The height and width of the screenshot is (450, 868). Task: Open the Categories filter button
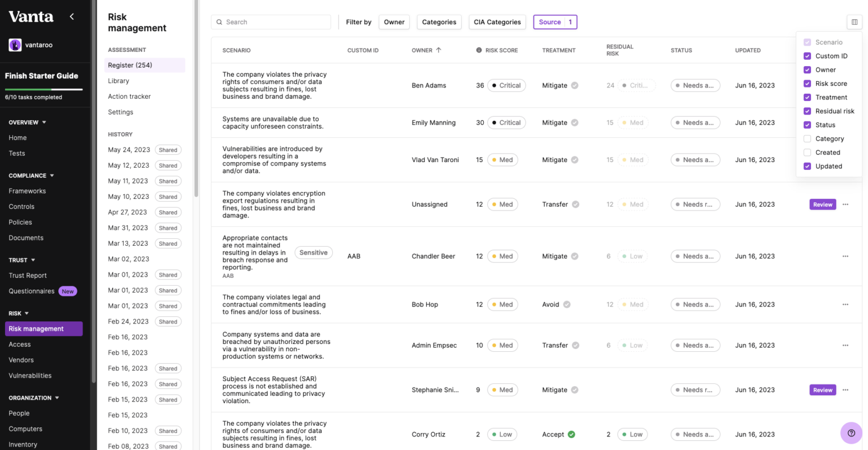pyautogui.click(x=439, y=21)
